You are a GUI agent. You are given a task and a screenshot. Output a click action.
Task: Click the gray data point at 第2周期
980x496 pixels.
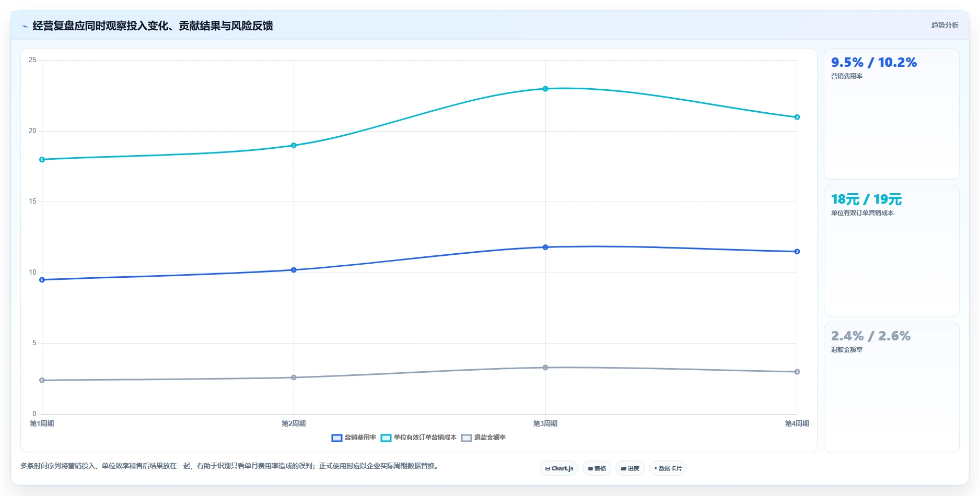click(294, 377)
